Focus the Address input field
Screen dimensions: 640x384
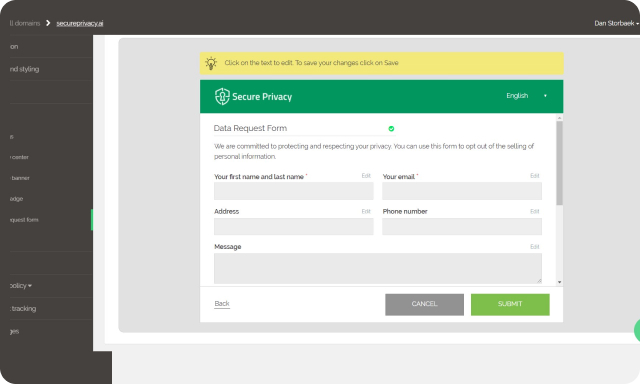(293, 226)
